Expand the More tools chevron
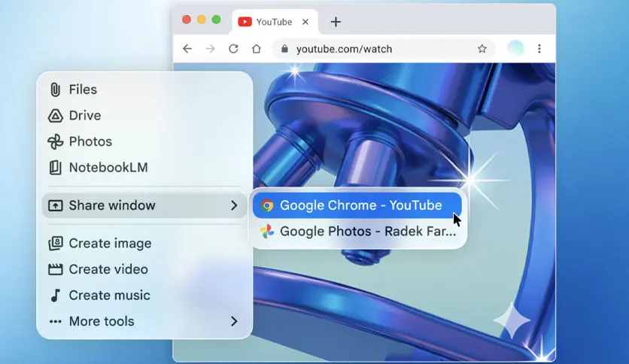Screen dimensions: 629x364 click(234, 321)
